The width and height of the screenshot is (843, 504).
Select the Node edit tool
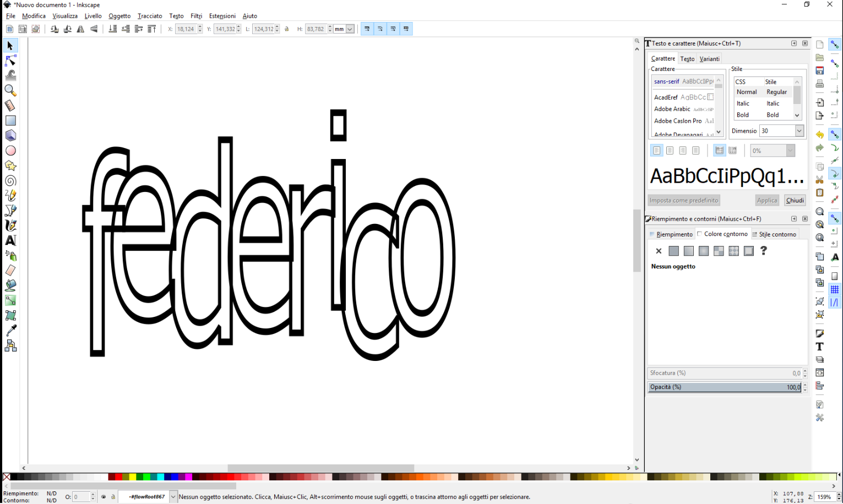click(x=10, y=60)
